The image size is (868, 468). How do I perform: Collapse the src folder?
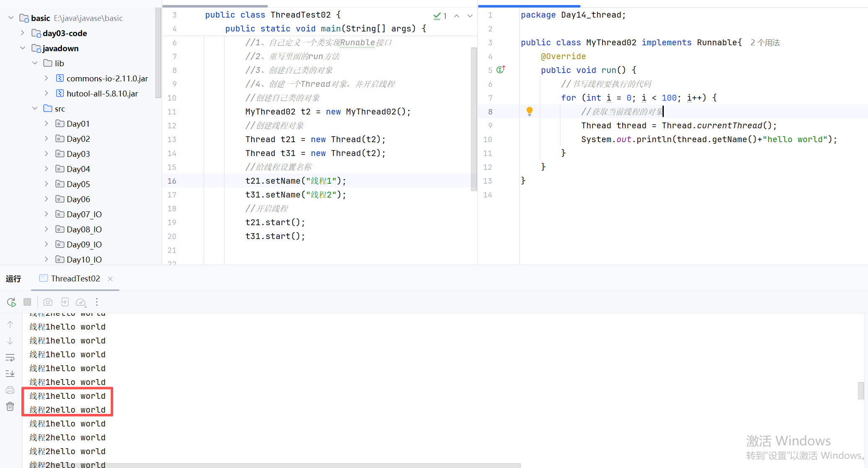point(35,108)
